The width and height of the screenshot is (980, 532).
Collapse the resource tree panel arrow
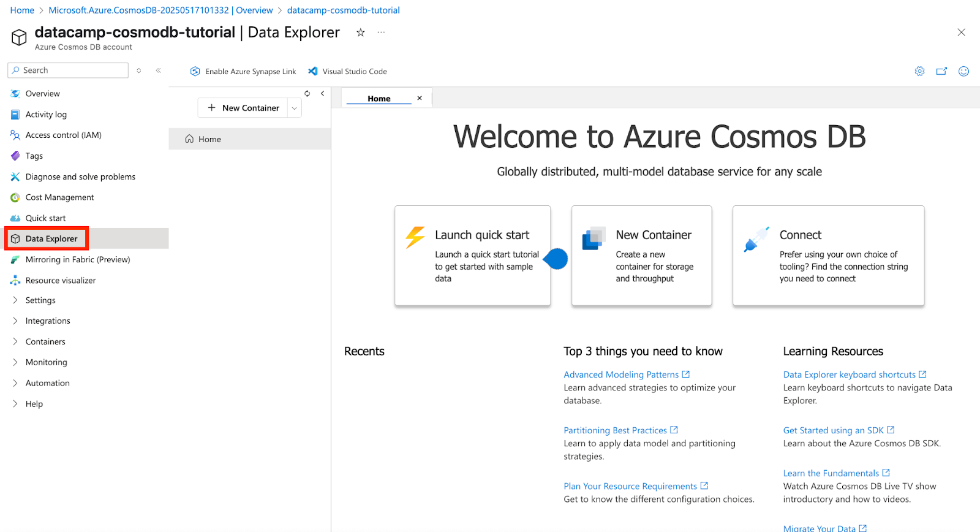[322, 93]
